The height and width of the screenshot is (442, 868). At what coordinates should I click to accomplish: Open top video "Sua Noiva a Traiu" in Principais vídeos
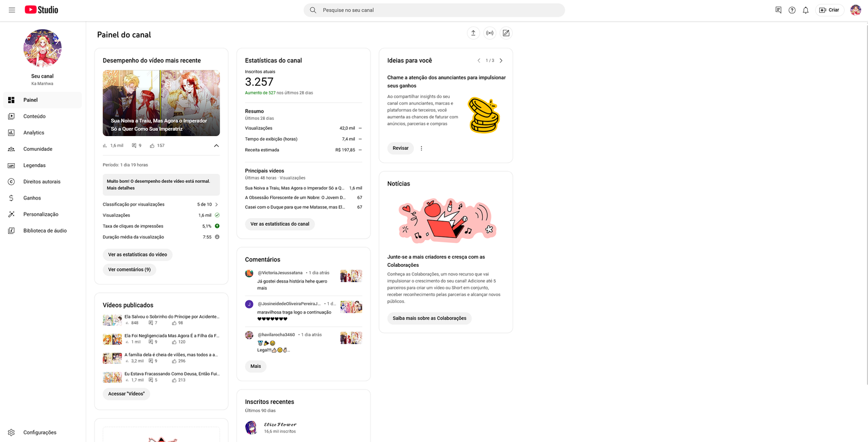click(295, 188)
